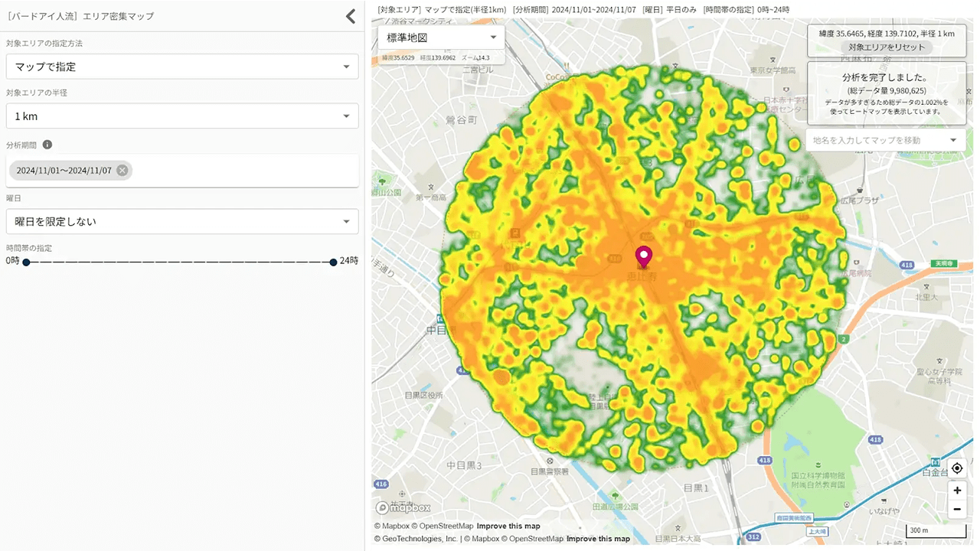Screen dimensions: 980x551
Task: Click the locate-me crosshair map button
Action: (956, 468)
